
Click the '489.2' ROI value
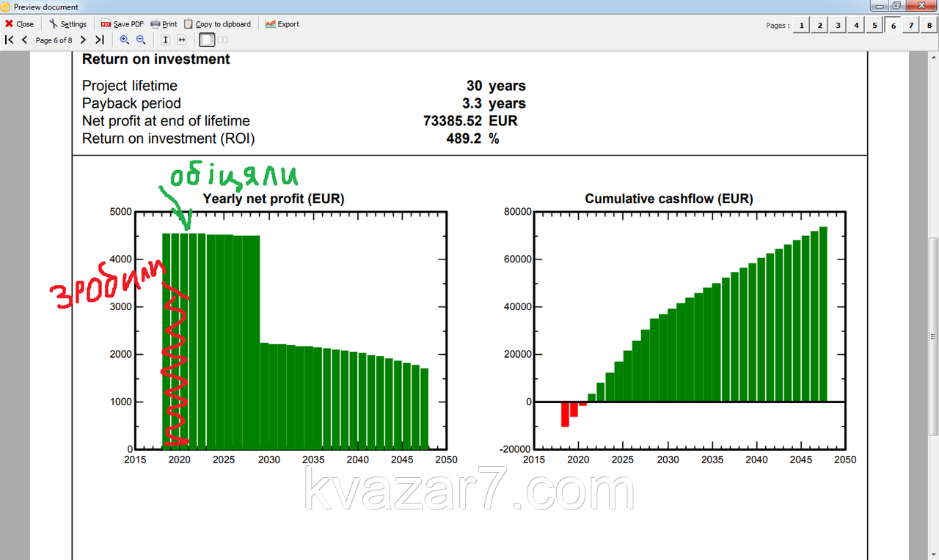(x=464, y=139)
